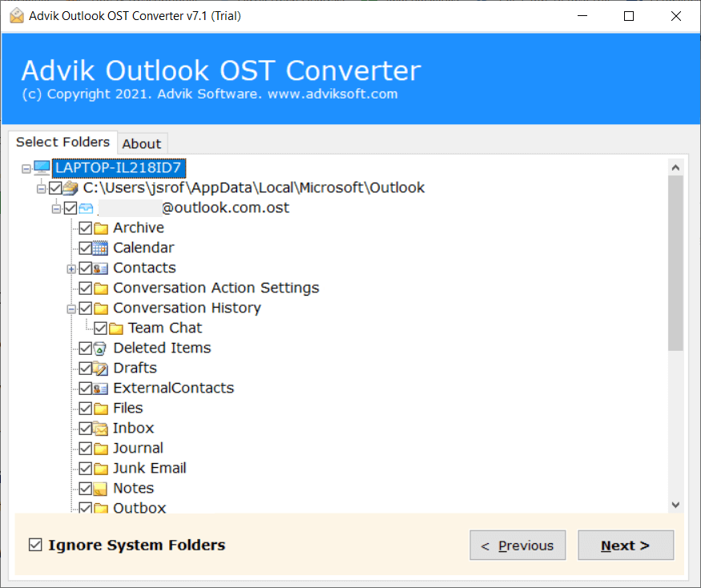The height and width of the screenshot is (588, 701).
Task: Select the Notes folder icon
Action: [x=99, y=488]
